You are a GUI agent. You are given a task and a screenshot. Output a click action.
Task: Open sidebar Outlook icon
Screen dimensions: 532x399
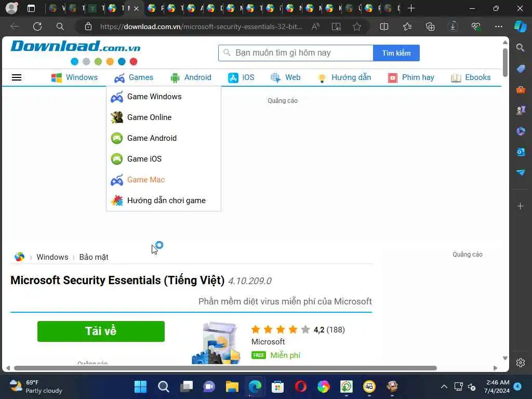click(521, 152)
